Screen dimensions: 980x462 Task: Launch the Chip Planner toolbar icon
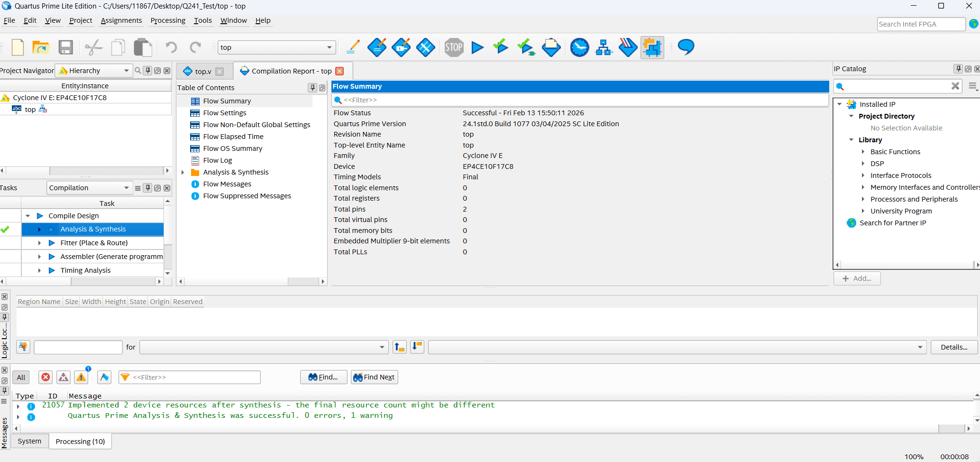652,47
